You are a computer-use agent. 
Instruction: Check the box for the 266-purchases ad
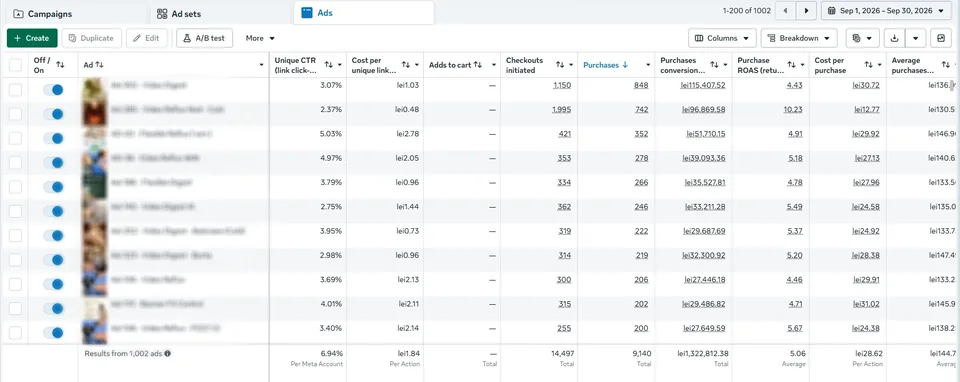click(15, 187)
